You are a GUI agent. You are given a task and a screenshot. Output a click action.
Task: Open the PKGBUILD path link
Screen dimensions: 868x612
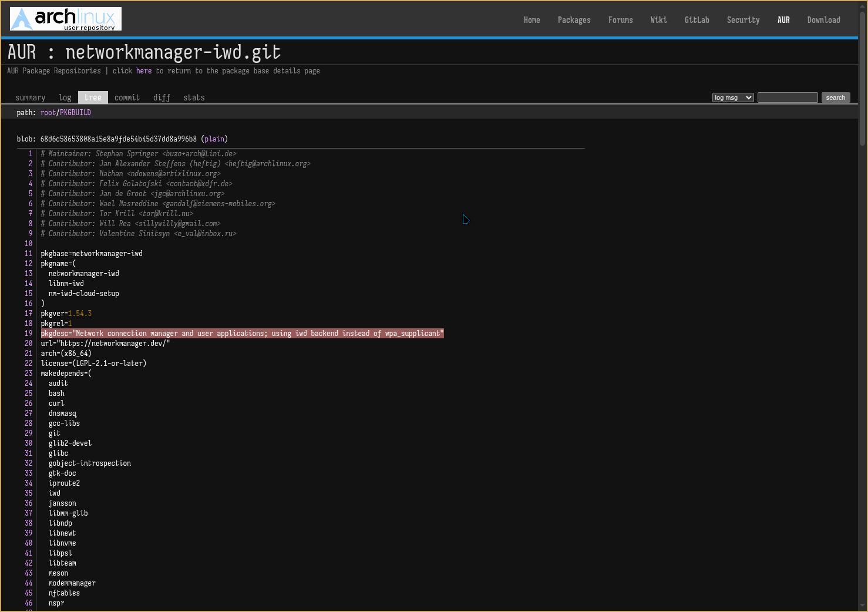click(75, 112)
